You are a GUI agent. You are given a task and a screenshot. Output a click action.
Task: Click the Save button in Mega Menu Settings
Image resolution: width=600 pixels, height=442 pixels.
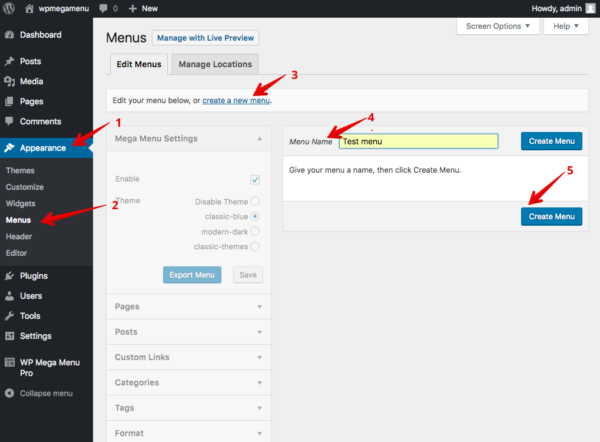tap(248, 275)
